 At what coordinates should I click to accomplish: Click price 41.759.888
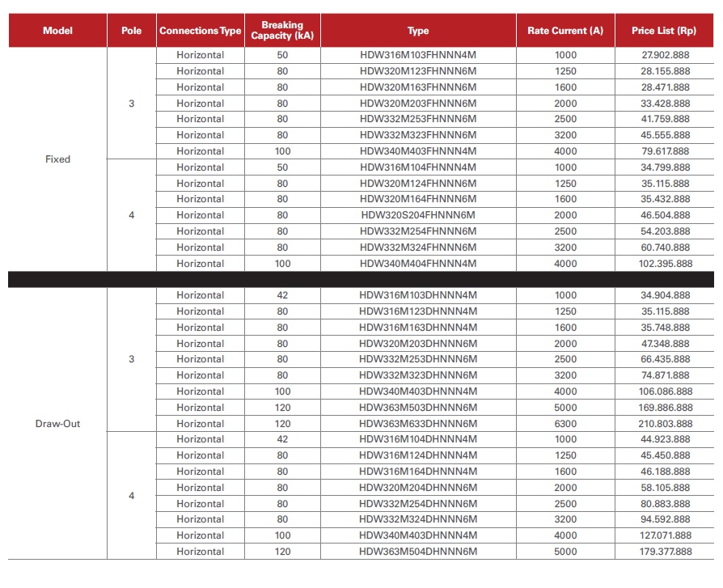point(666,119)
